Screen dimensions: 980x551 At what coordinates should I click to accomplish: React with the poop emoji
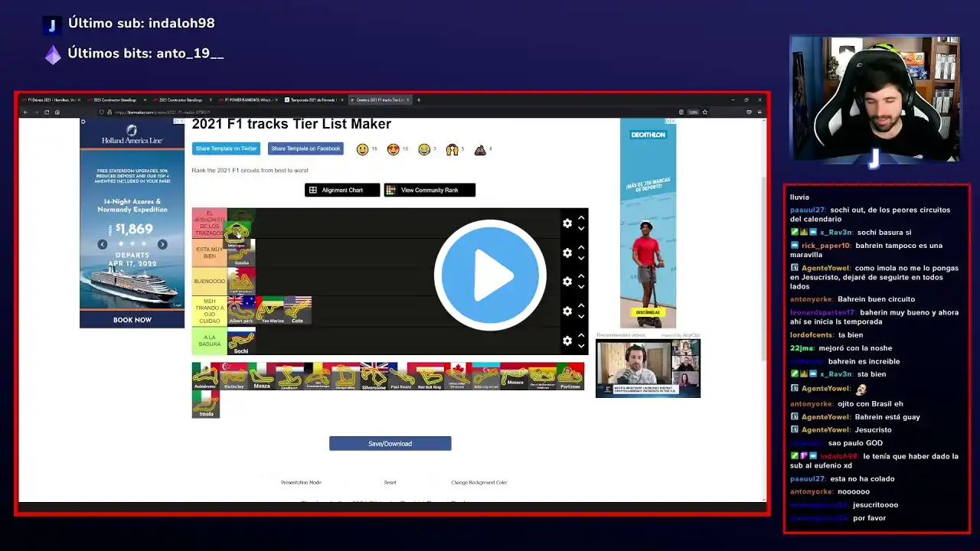[481, 149]
